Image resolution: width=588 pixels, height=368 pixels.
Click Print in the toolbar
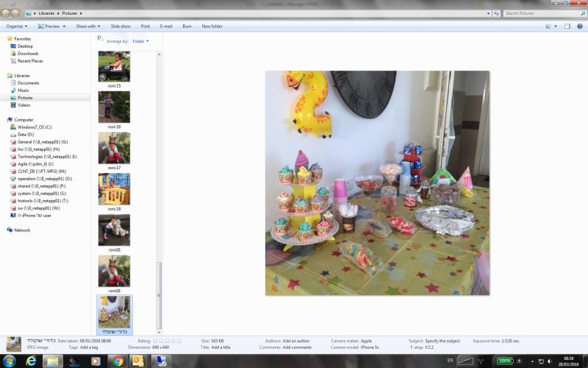point(145,26)
